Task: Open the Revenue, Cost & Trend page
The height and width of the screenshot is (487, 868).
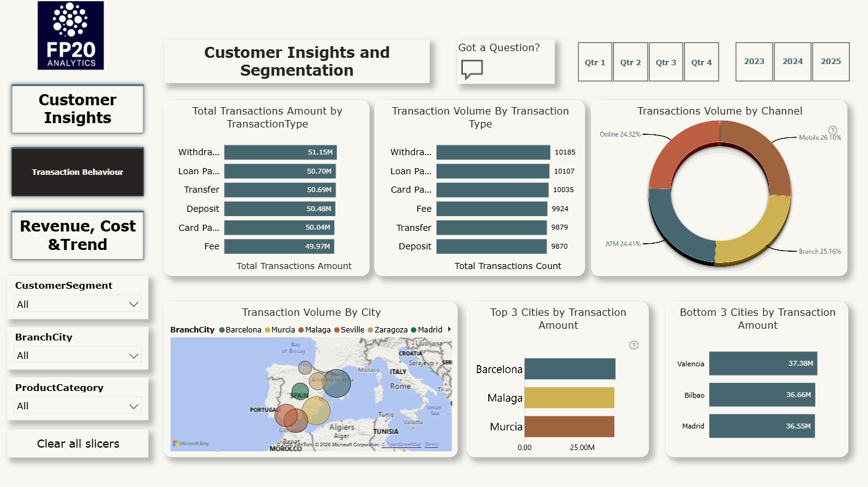Action: pos(78,235)
